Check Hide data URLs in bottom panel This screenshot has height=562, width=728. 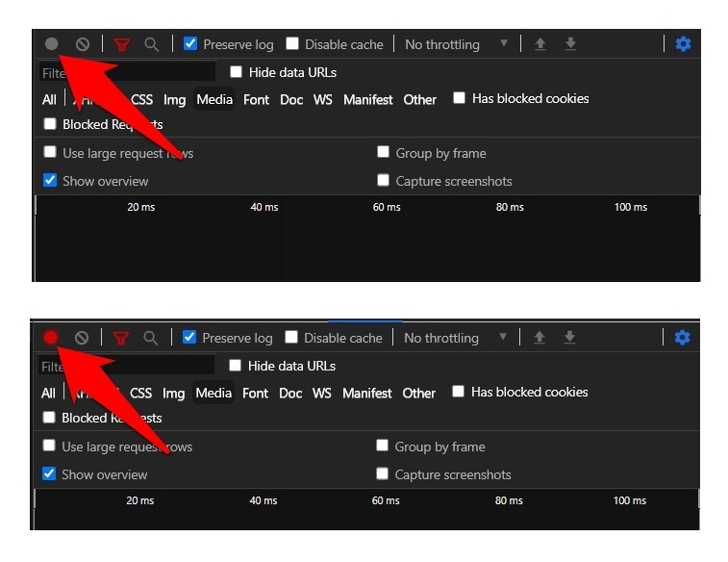pyautogui.click(x=235, y=365)
